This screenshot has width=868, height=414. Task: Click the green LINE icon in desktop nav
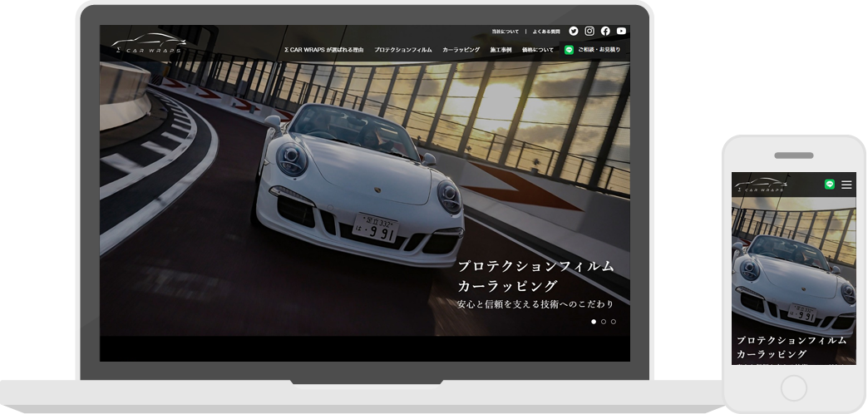click(x=570, y=50)
